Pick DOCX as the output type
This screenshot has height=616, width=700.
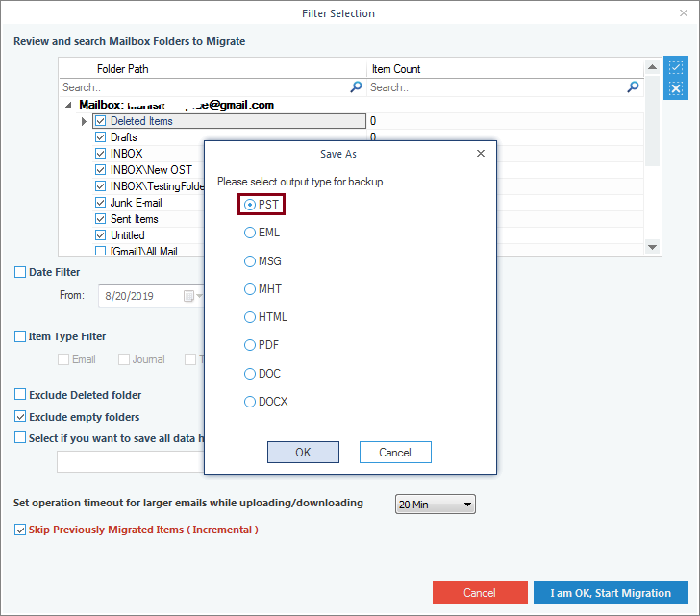tap(250, 402)
